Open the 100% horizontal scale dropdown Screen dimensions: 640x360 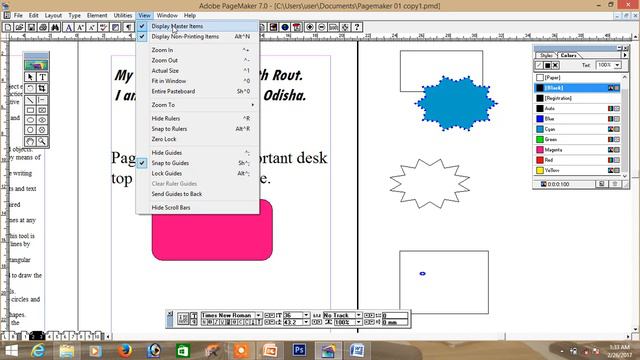coord(358,322)
